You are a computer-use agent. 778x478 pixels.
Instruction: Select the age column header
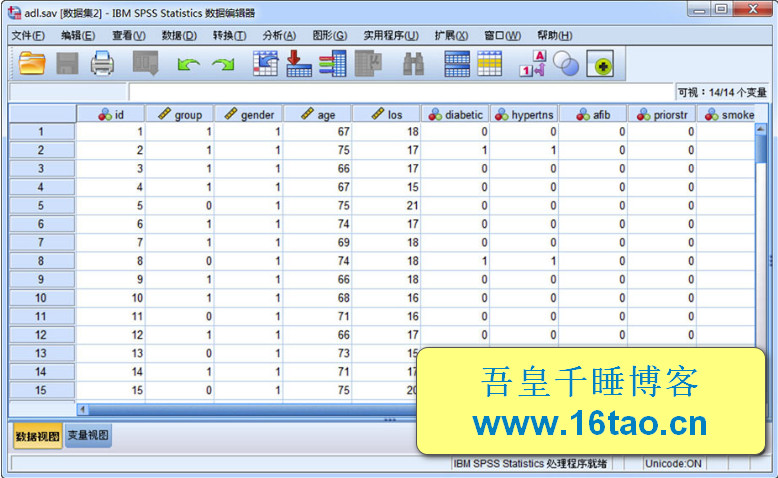click(x=318, y=114)
